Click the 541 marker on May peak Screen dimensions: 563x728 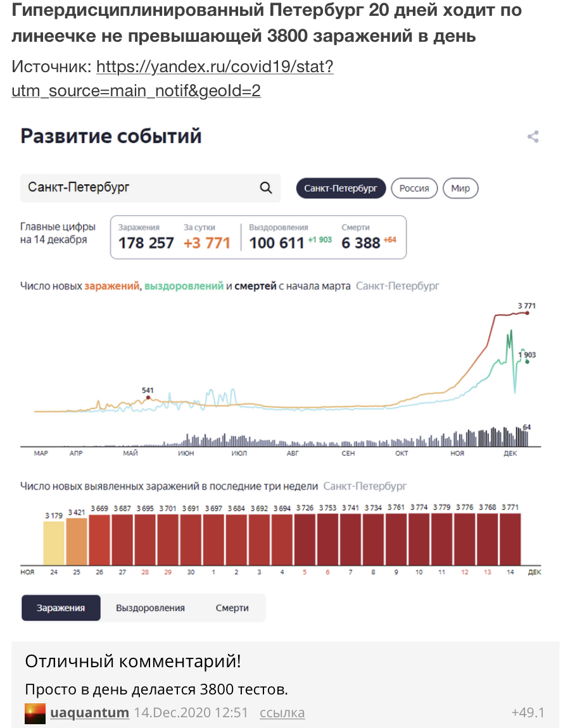click(148, 398)
